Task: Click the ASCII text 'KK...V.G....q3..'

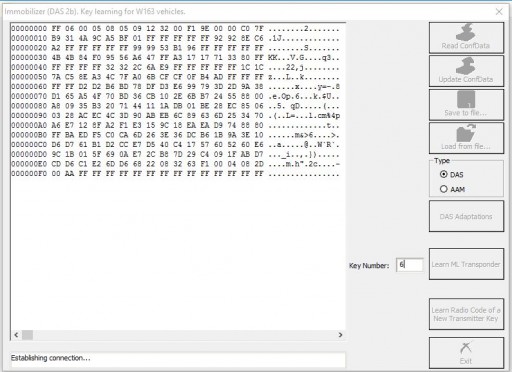Action: click(304, 58)
